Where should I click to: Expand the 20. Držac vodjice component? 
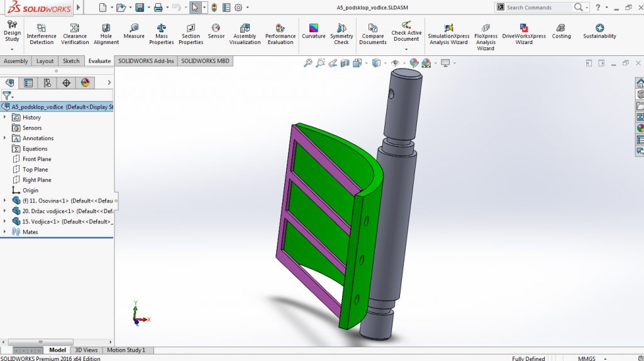click(x=5, y=211)
